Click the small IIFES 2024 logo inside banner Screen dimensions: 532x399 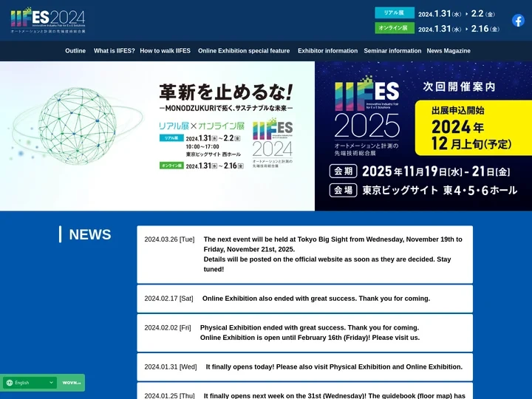click(x=273, y=142)
